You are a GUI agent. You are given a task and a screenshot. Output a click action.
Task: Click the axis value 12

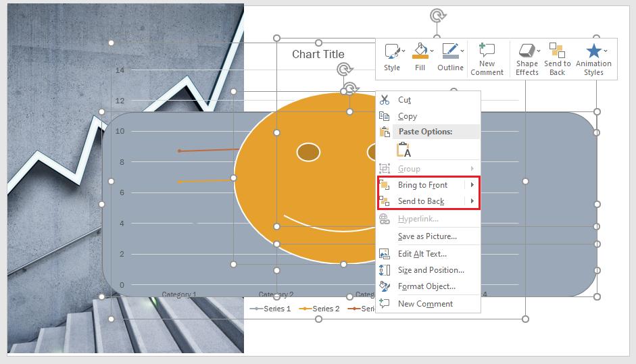tap(120, 101)
